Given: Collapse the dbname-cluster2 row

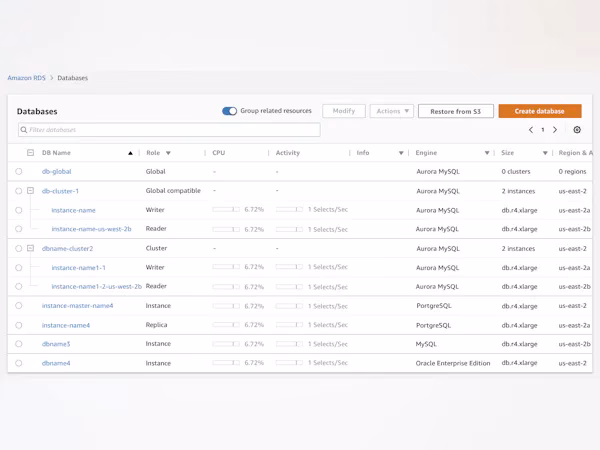Looking at the screenshot, I should (x=31, y=248).
